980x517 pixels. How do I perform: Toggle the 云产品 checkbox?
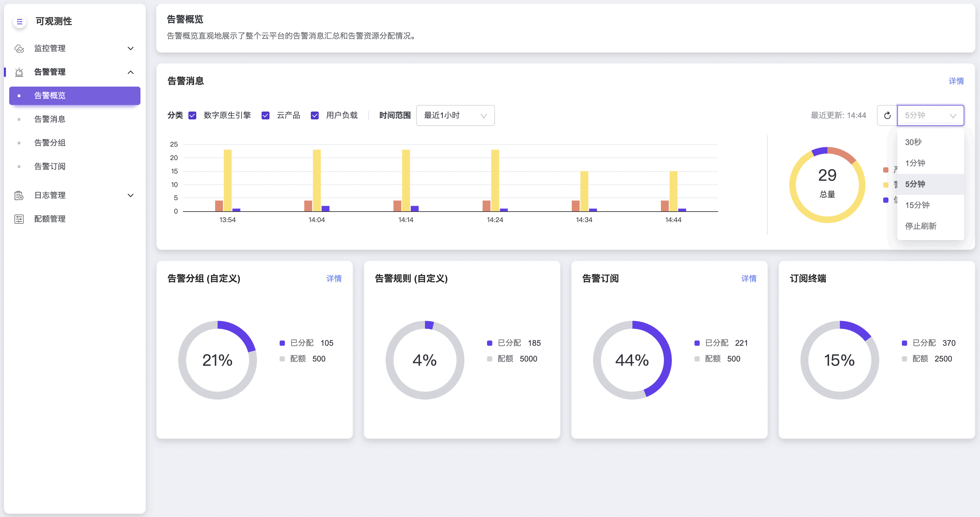[x=266, y=115]
